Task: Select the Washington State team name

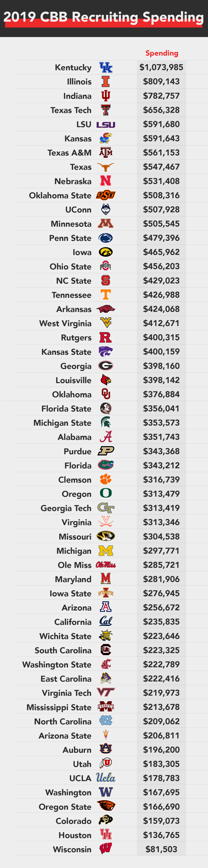Action: coord(57,664)
